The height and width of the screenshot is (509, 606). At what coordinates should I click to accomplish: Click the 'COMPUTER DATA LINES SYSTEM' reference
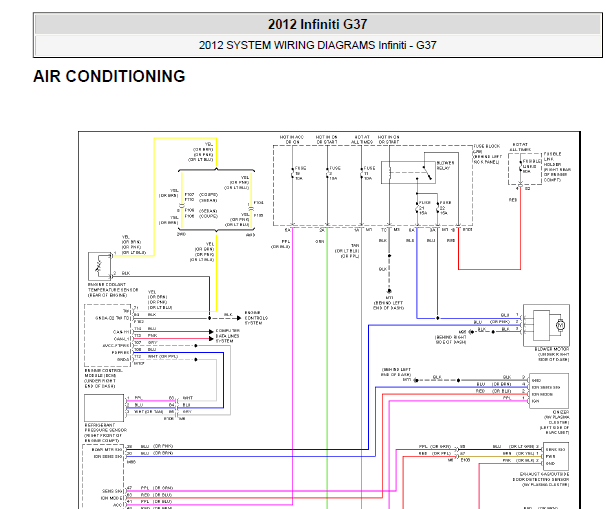coord(228,336)
